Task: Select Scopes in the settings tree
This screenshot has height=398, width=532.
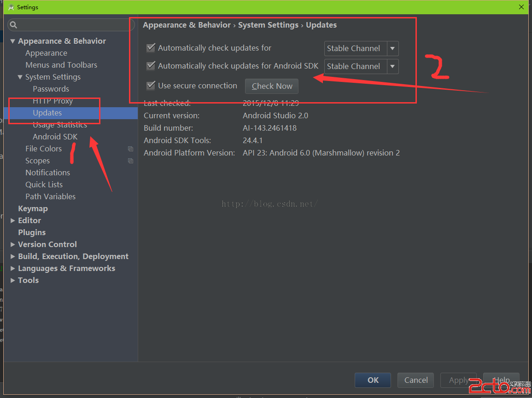Action: (37, 161)
